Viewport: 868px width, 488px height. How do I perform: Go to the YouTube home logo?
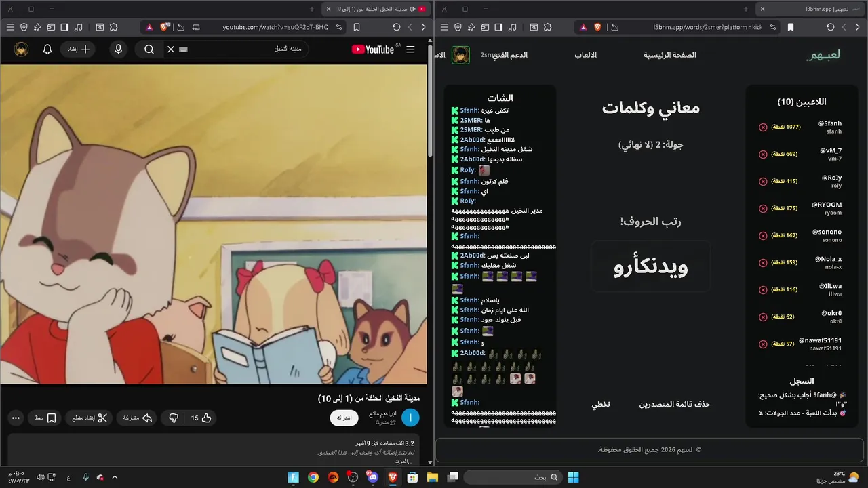[x=373, y=49]
